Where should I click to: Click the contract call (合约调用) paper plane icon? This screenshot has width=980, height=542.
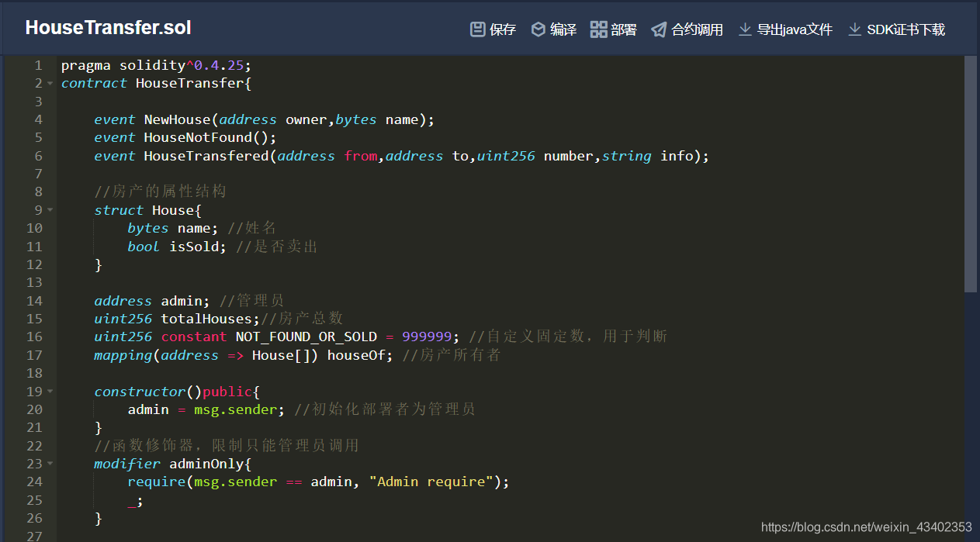pos(659,29)
